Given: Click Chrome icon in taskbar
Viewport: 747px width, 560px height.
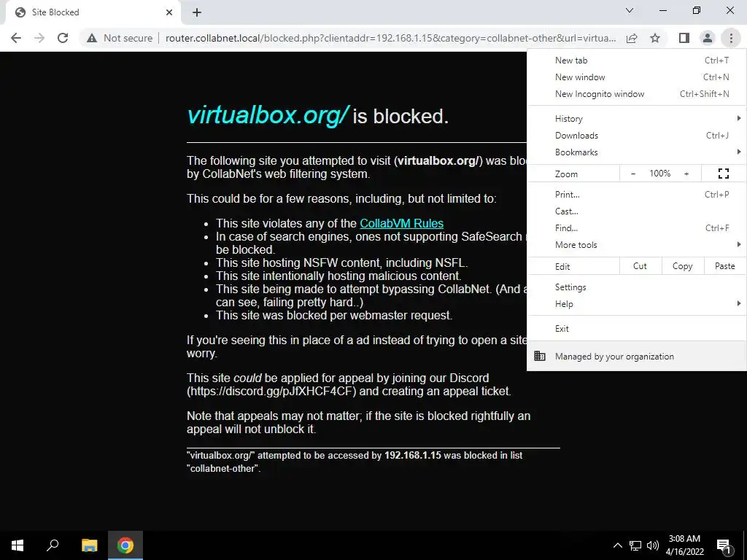Looking at the screenshot, I should pos(125,545).
